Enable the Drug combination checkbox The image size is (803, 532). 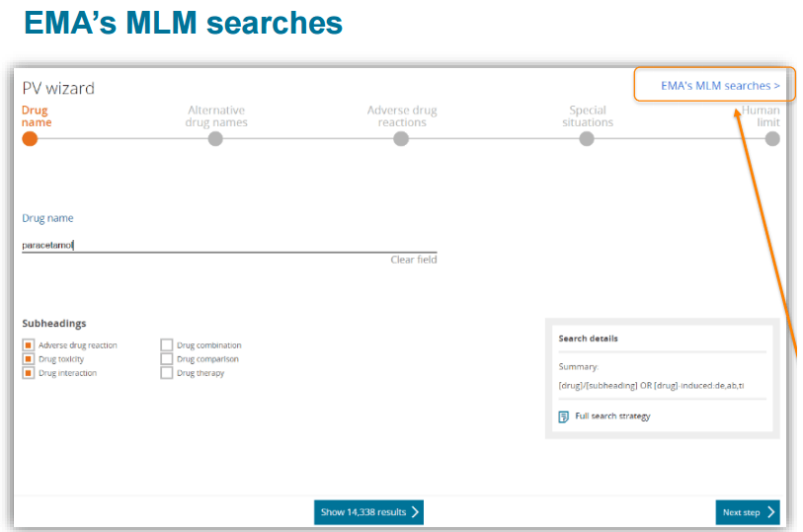167,345
